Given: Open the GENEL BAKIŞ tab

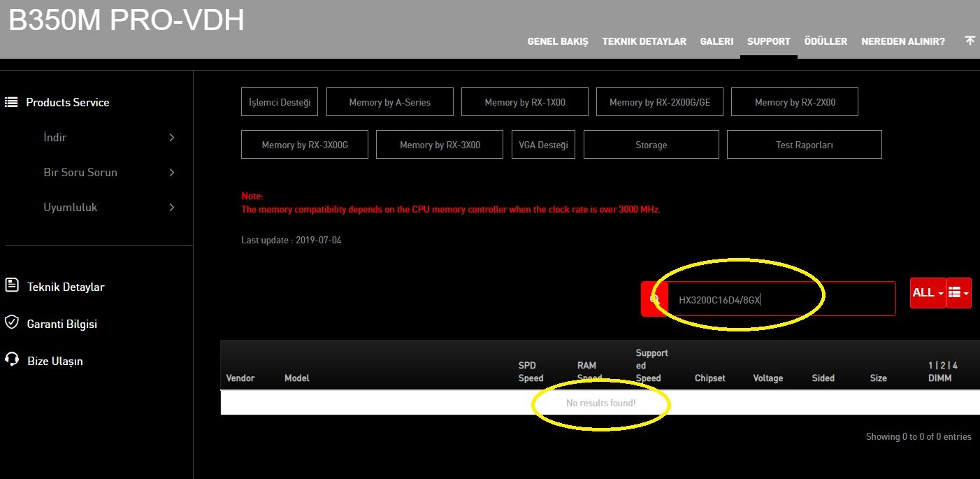Looking at the screenshot, I should [558, 41].
